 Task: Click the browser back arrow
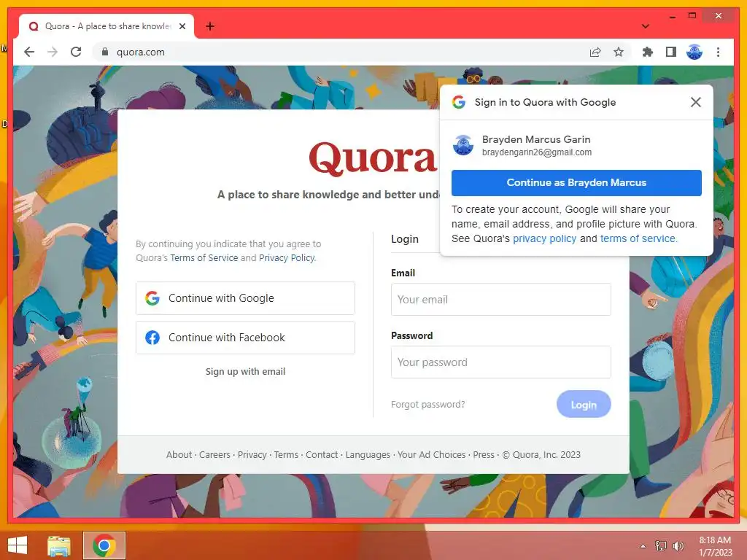click(x=29, y=52)
